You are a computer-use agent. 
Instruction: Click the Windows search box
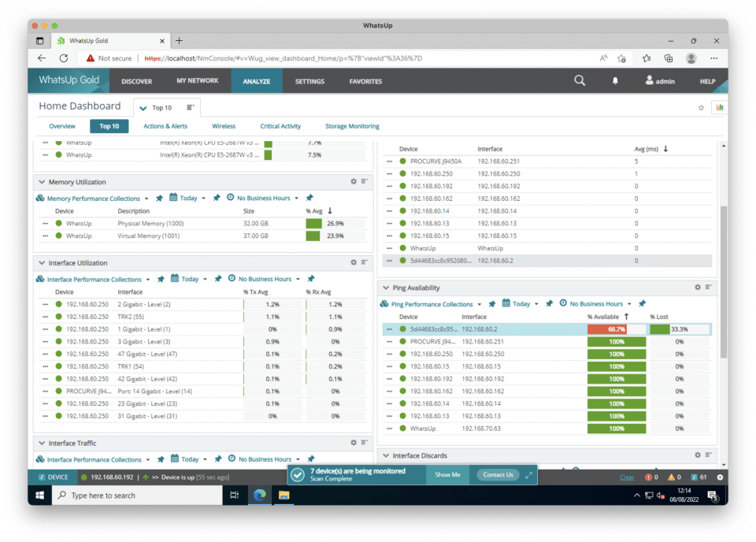pos(137,496)
